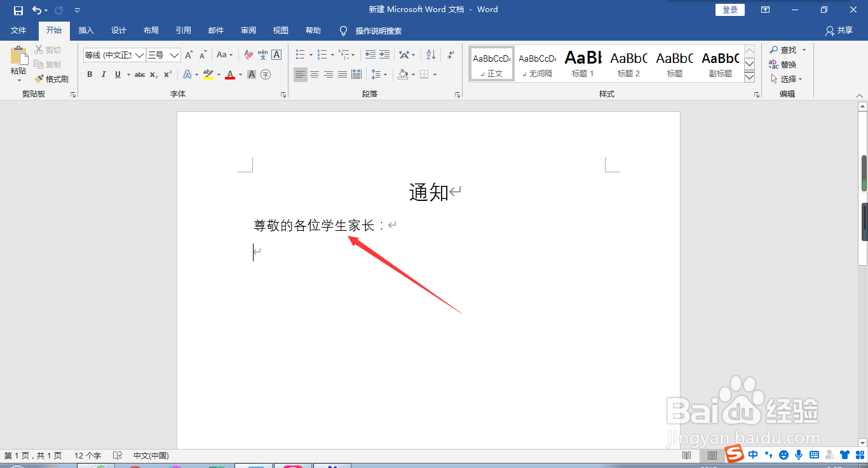This screenshot has height=468, width=868.
Task: Click the Ribbon Display Options icon in the title bar
Action: (x=766, y=10)
